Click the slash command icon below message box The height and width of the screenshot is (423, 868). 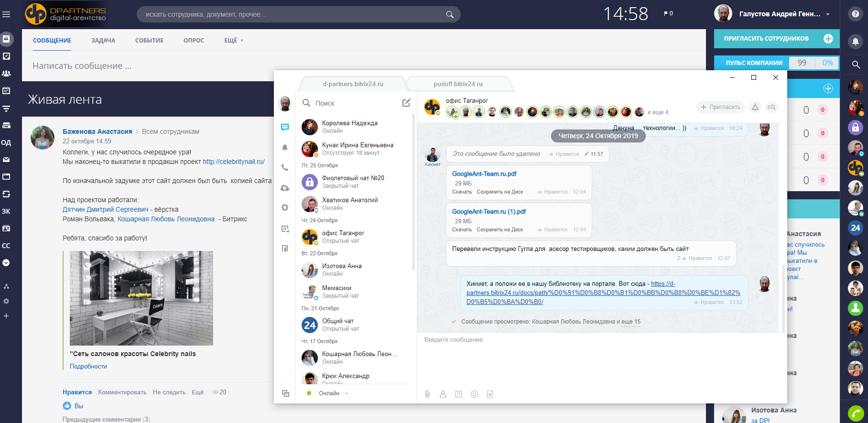click(458, 394)
